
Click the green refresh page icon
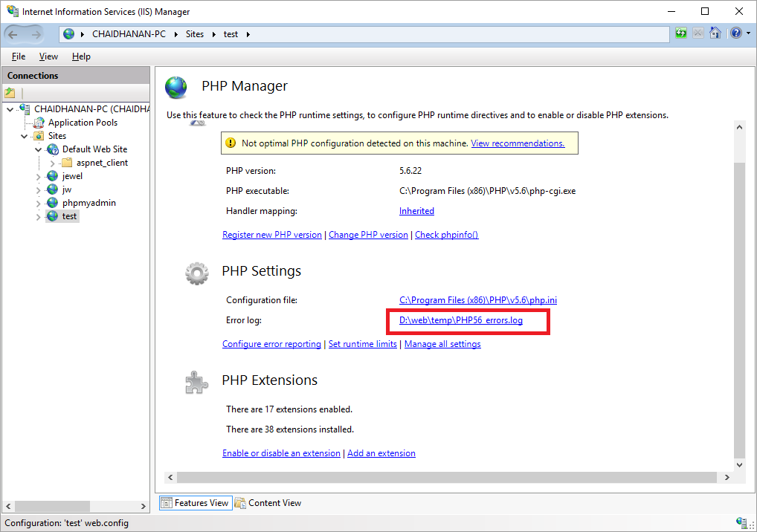[680, 33]
